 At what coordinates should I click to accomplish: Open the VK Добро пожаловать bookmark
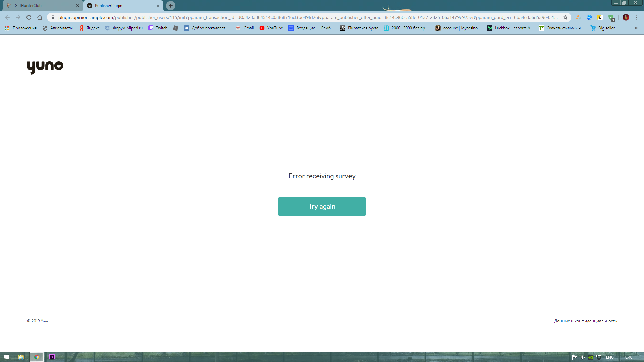point(206,28)
